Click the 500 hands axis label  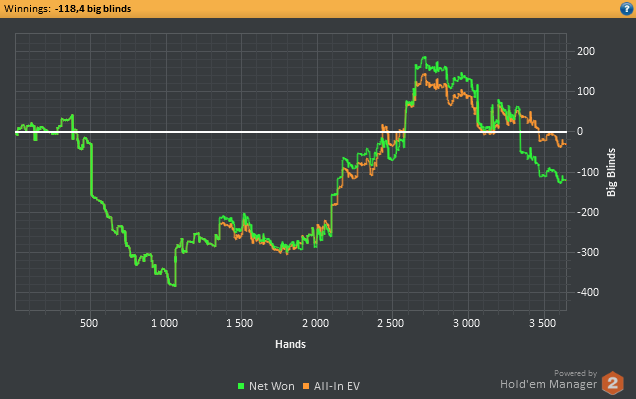point(89,323)
